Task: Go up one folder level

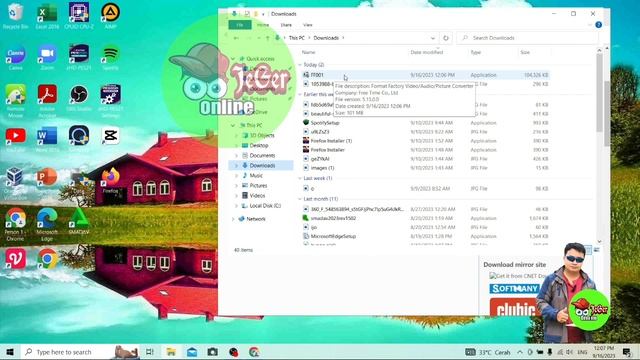Action: (267, 38)
